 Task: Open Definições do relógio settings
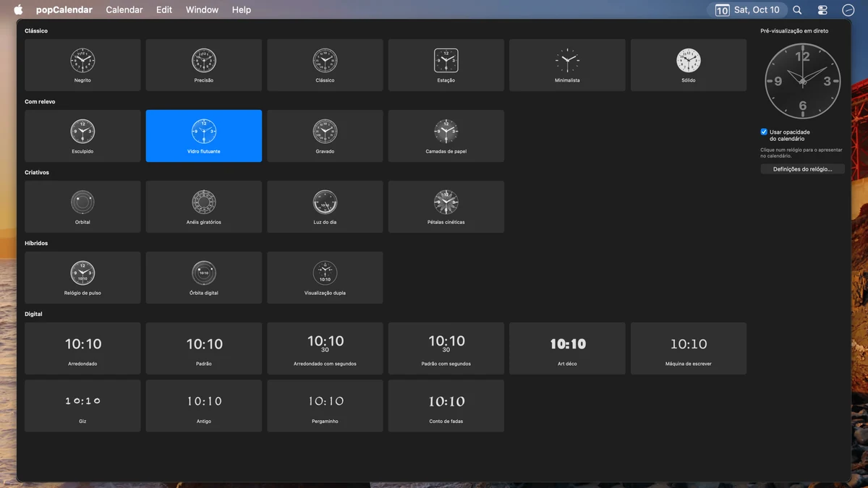[x=803, y=169]
